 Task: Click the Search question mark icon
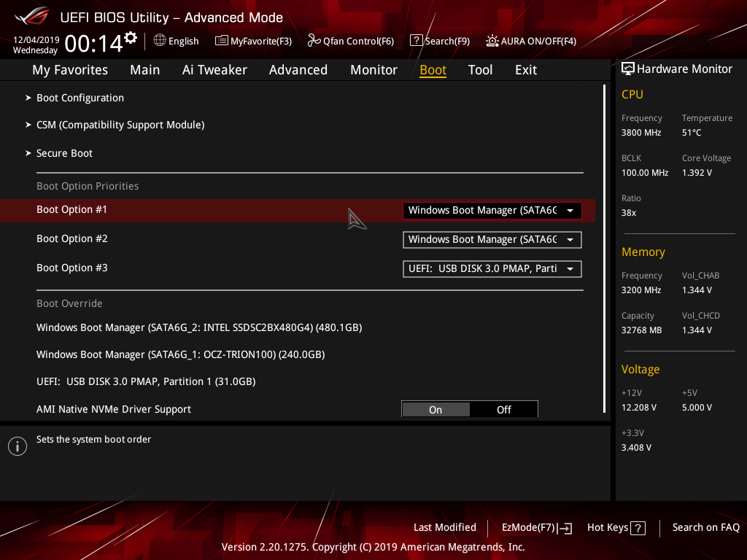[416, 41]
